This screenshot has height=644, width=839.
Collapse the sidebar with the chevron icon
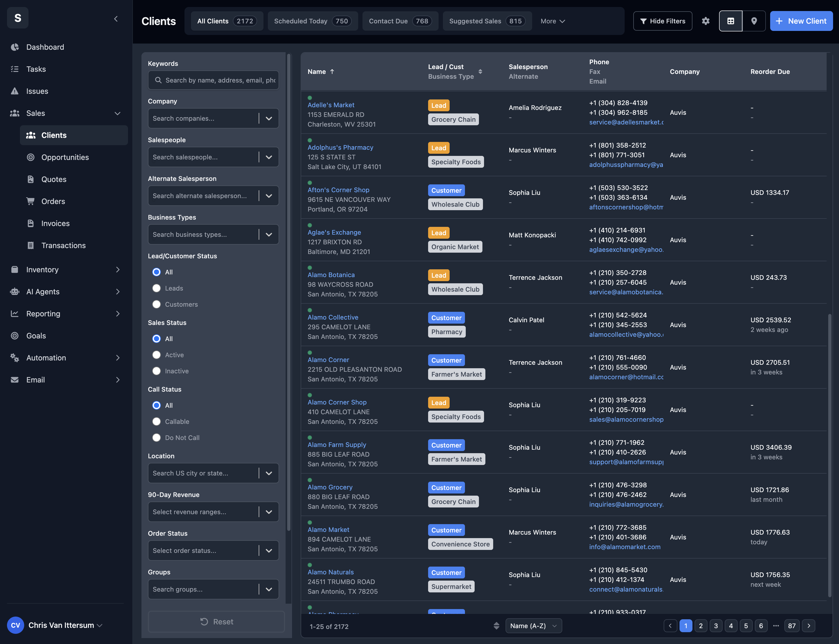coord(116,19)
